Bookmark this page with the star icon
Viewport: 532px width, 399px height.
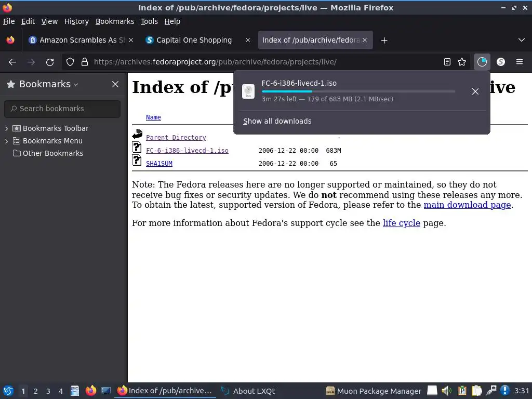(462, 62)
